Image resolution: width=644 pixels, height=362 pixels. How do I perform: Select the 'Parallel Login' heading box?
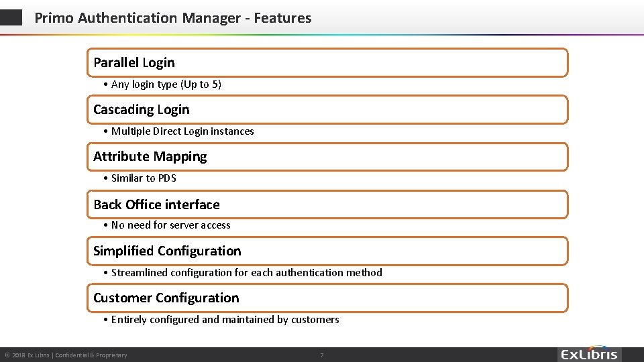click(327, 63)
